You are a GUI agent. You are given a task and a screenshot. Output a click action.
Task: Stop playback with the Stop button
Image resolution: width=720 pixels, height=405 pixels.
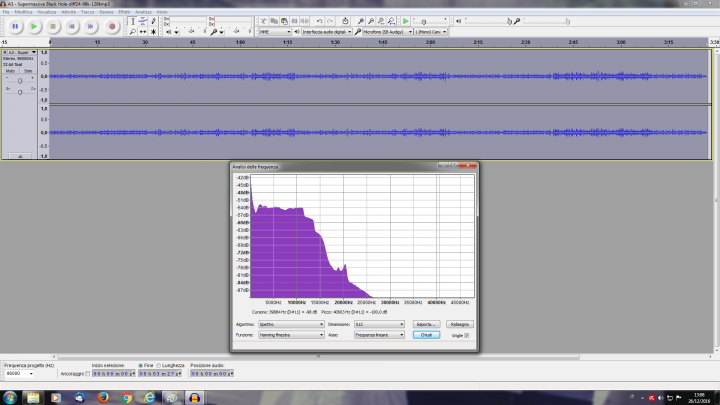click(53, 27)
